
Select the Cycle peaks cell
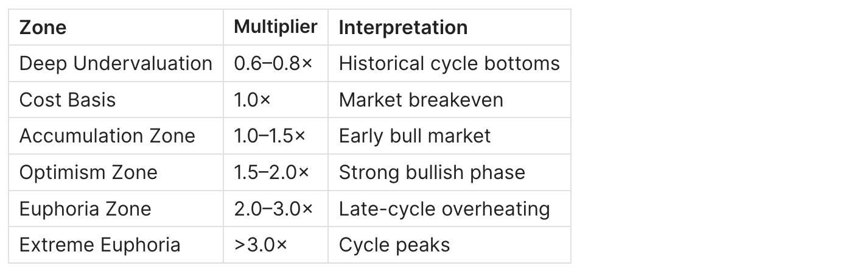point(394,245)
